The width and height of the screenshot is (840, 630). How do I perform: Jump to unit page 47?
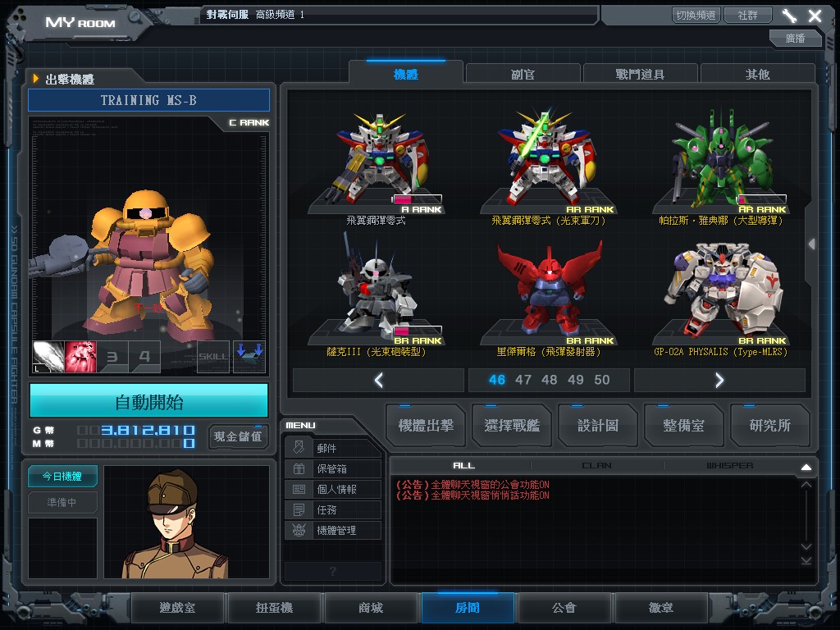tap(523, 380)
